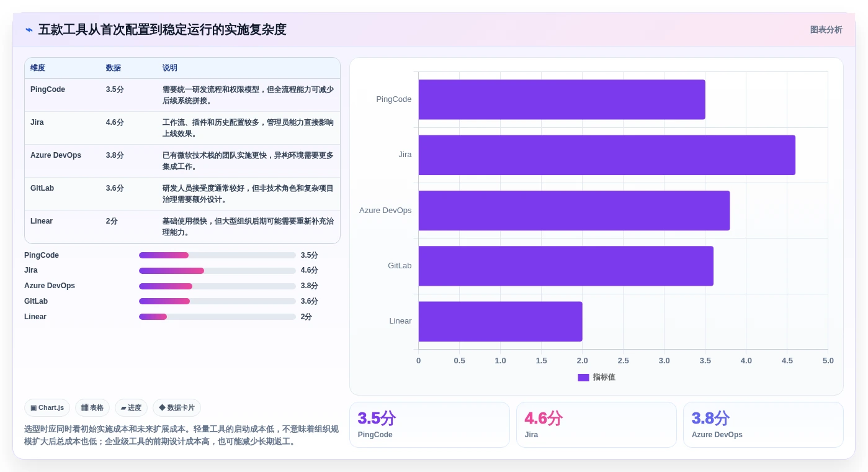Click the 维度 column header
868x472 pixels.
coord(38,68)
